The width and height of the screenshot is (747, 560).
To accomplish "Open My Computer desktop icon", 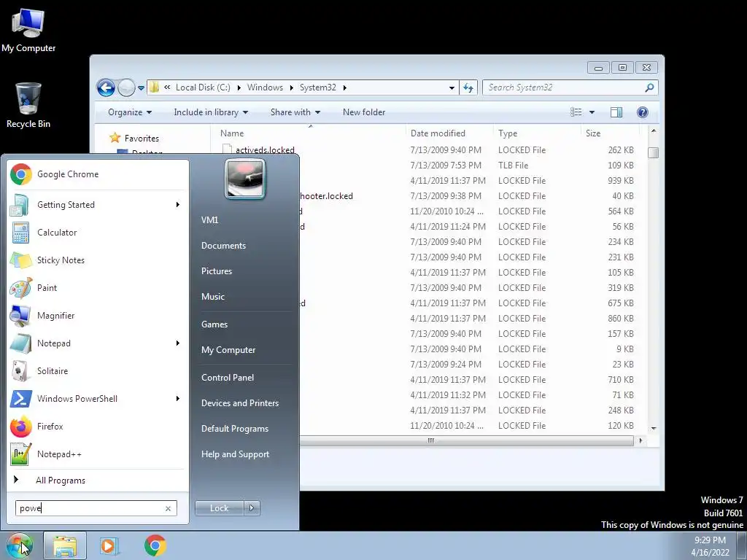I will point(28,30).
